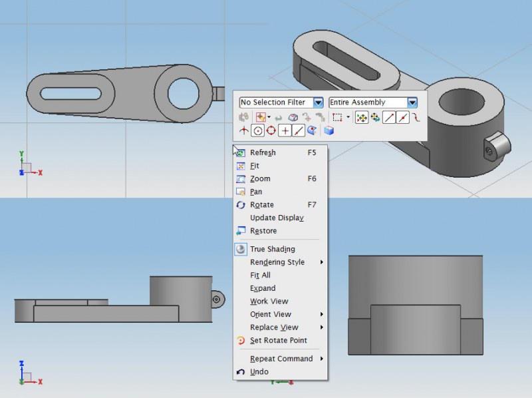Expand the Rendering Style submenu
532x398 pixels.
(x=277, y=262)
